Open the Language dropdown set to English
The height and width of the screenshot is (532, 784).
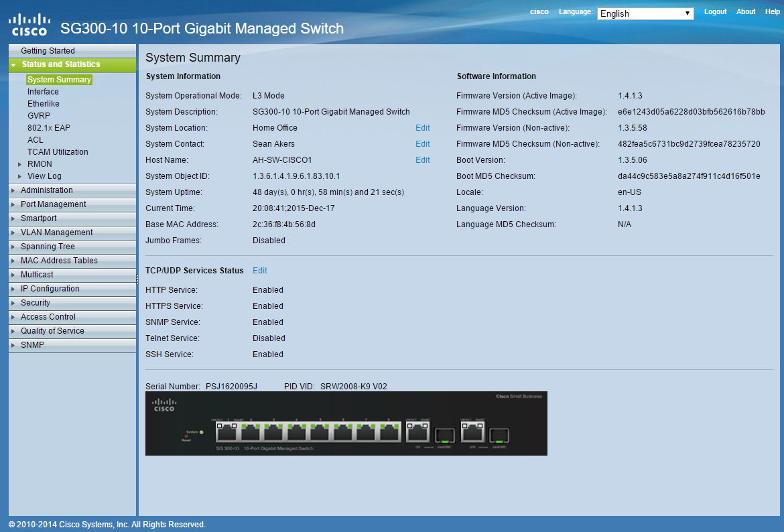pyautogui.click(x=645, y=13)
